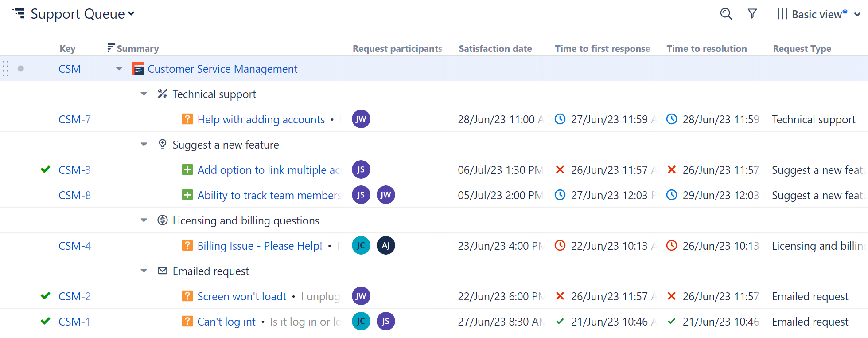868x338 pixels.
Task: Click drag handle on the CSM row
Action: pyautogui.click(x=6, y=69)
